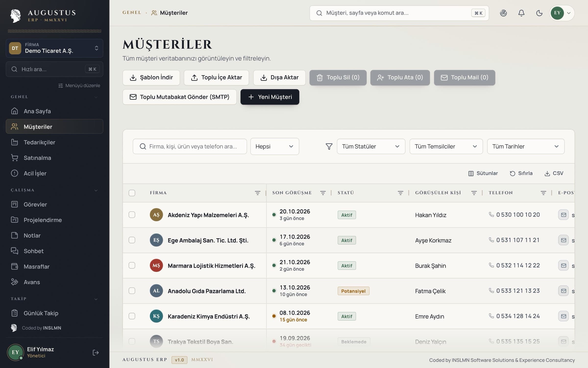Click the funnel filter icon beside Tüm Statüler

329,146
